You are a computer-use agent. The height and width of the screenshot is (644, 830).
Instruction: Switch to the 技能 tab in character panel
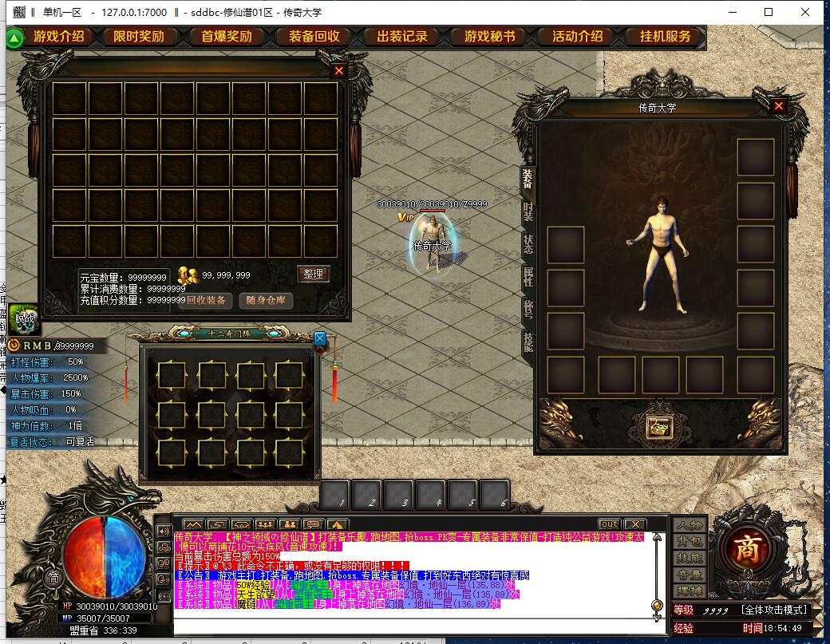(528, 342)
